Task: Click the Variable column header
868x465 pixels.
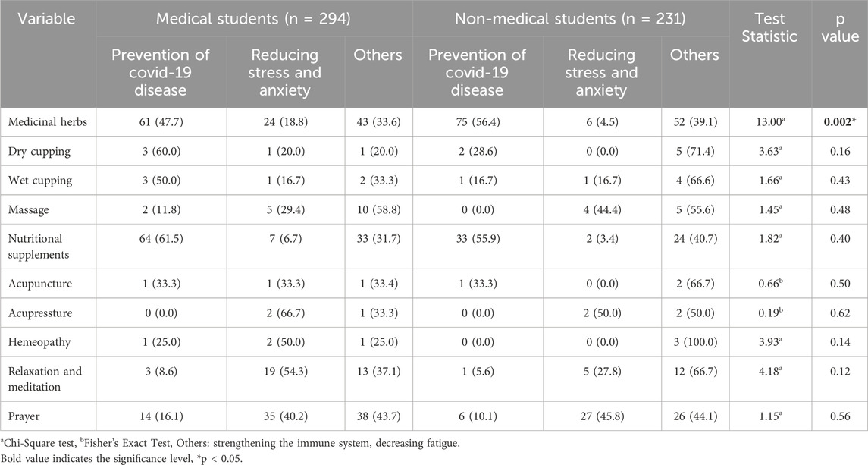Action: pyautogui.click(x=46, y=18)
